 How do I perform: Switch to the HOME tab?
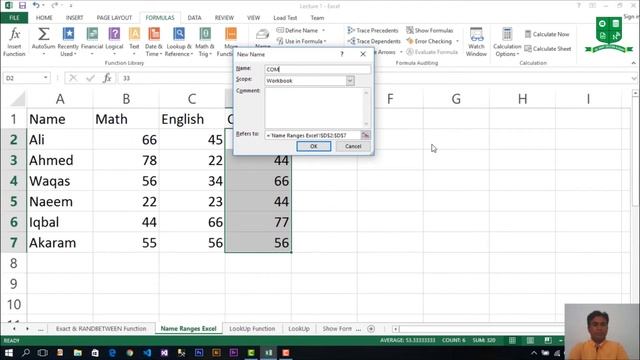pos(44,18)
